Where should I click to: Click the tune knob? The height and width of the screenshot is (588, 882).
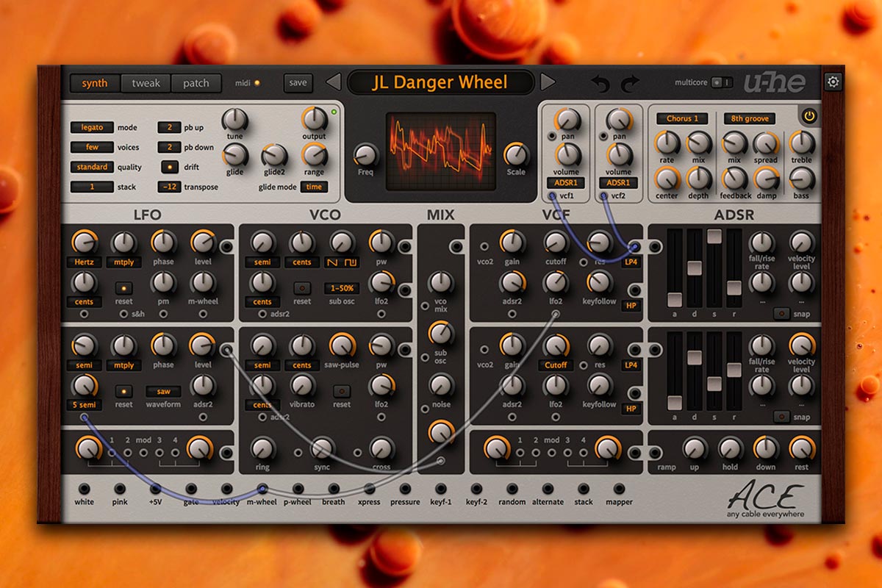pos(234,120)
